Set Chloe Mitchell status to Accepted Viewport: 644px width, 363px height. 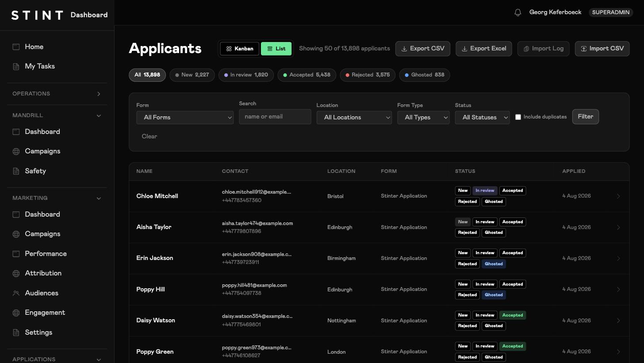[513, 191]
